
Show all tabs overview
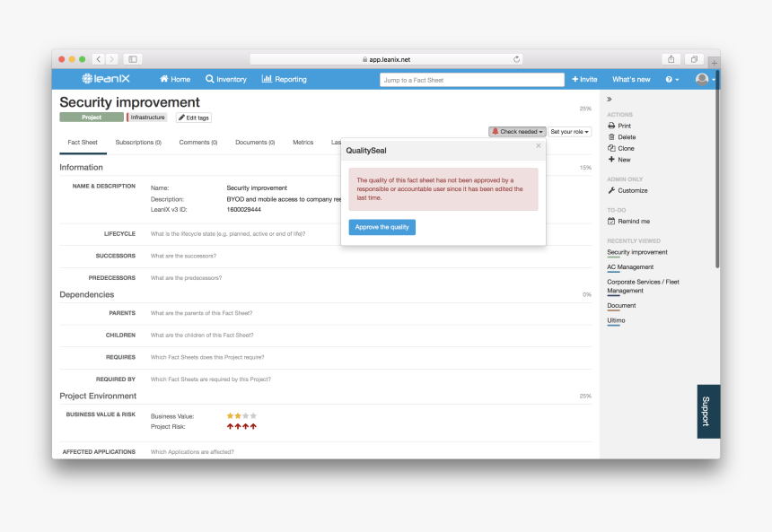694,59
